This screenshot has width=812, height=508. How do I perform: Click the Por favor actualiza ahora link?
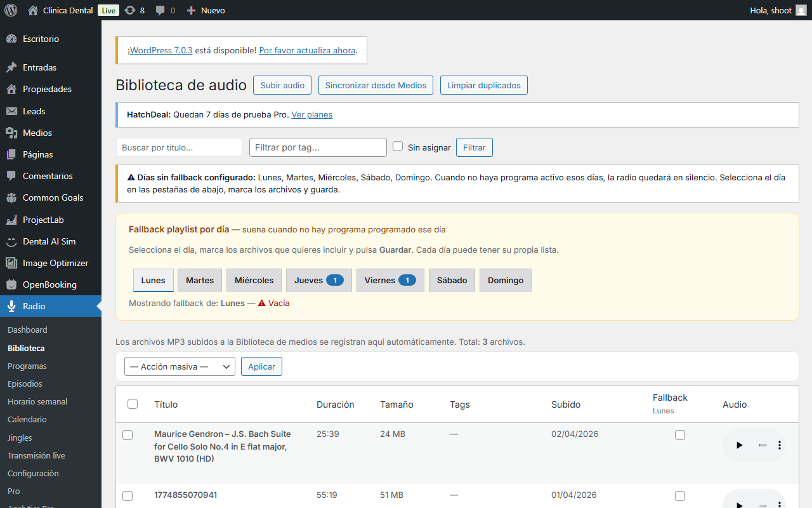point(307,50)
